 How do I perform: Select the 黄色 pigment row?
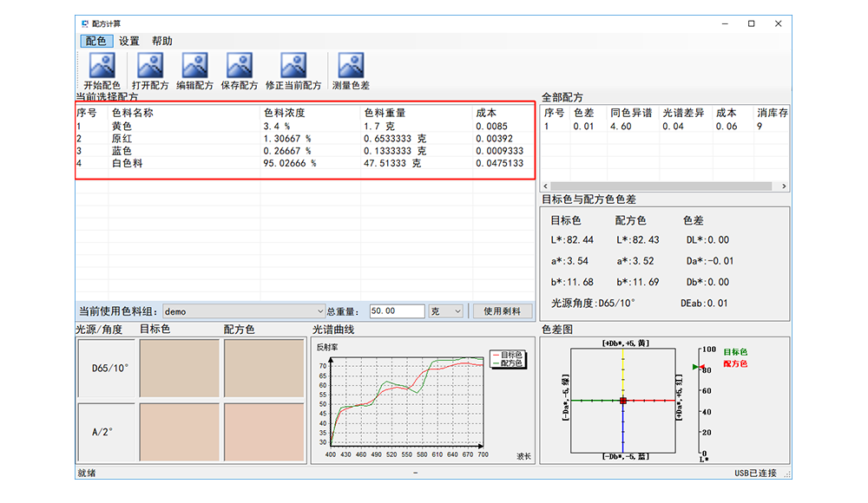click(305, 126)
